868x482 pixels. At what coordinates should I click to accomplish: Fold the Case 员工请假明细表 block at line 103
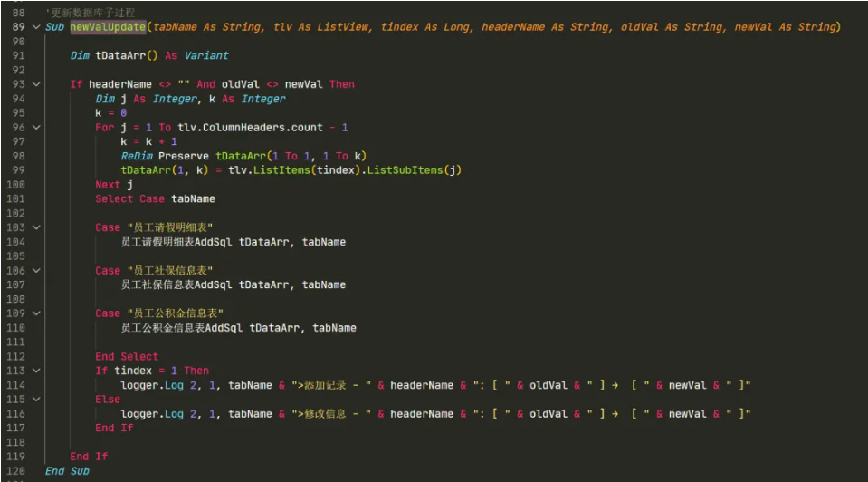point(36,227)
